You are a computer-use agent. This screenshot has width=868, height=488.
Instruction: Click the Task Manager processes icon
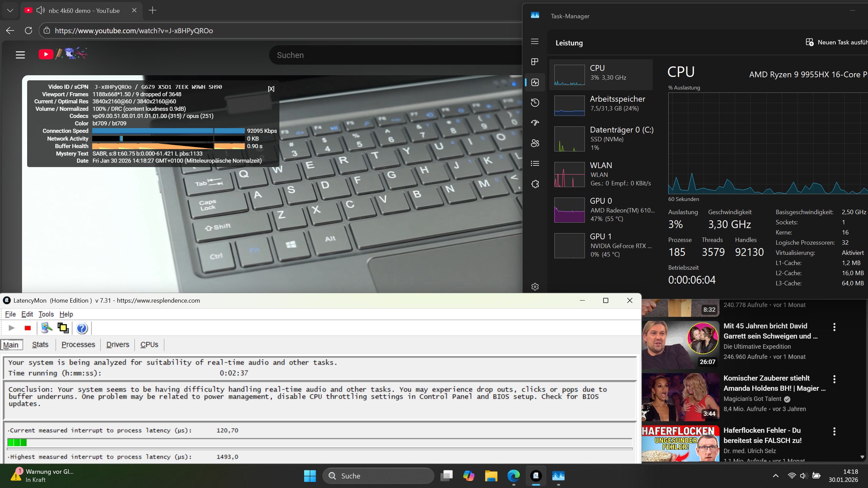point(535,62)
